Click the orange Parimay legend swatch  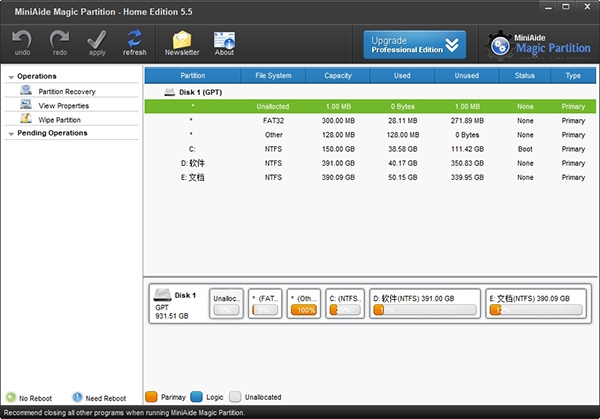(x=151, y=397)
